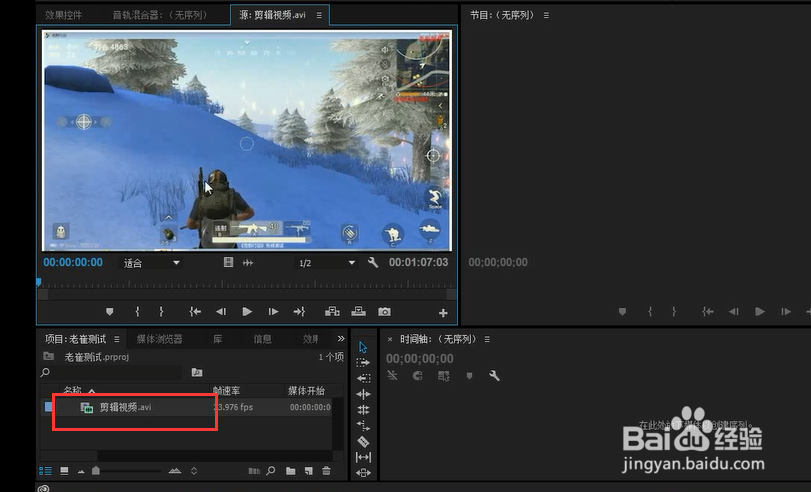Click the New Item icon
The height and width of the screenshot is (492, 811).
309,471
